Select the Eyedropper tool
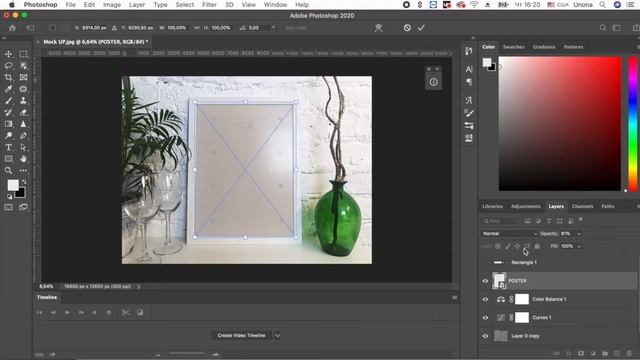Image resolution: width=640 pixels, height=360 pixels. 8,89
